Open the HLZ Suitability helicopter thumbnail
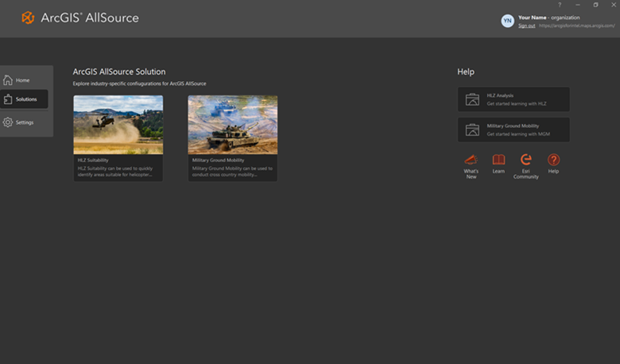The height and width of the screenshot is (364, 620). 118,125
